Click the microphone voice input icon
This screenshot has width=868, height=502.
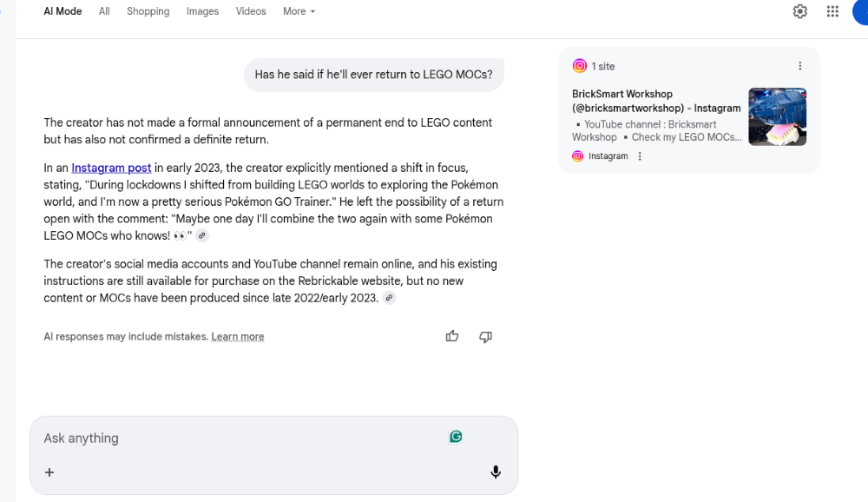[496, 472]
